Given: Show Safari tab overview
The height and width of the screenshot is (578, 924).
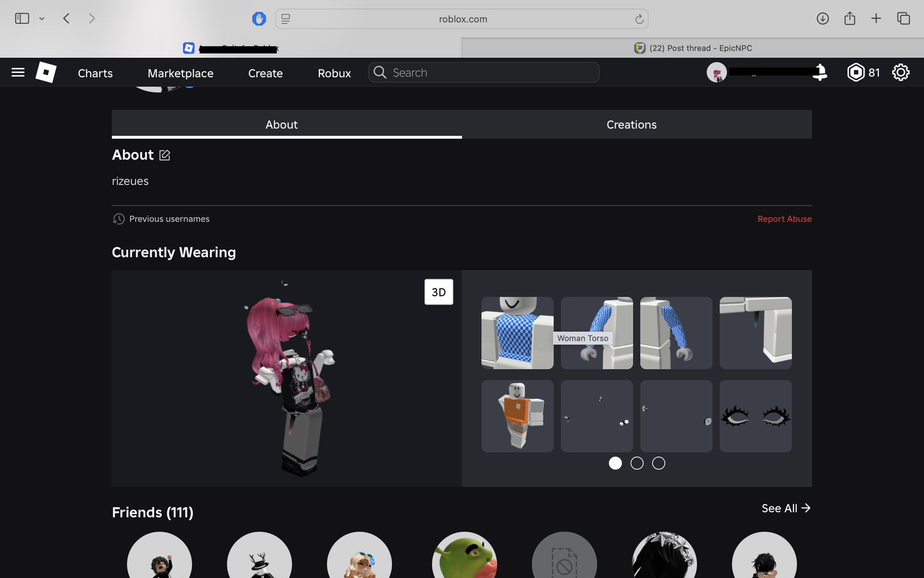Looking at the screenshot, I should pos(903,18).
